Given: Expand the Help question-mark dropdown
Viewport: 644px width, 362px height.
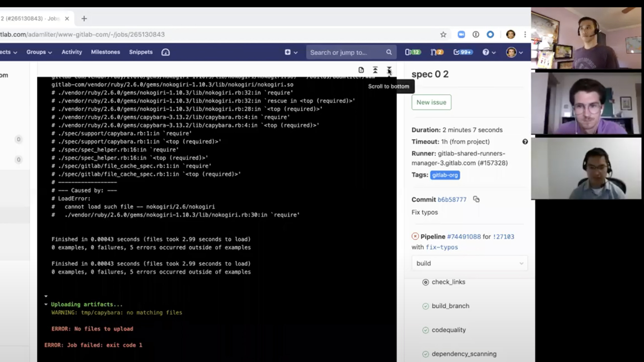Looking at the screenshot, I should pos(489,52).
